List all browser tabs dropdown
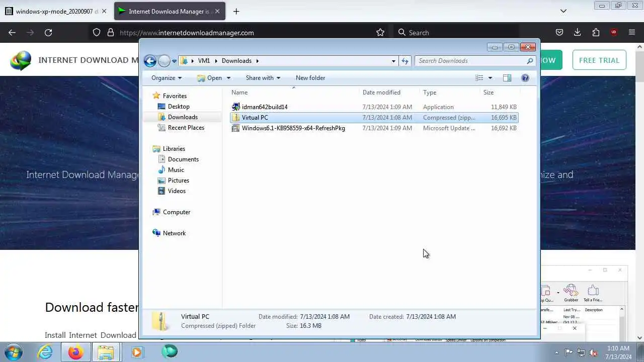Viewport: 644px width, 362px height. (563, 11)
